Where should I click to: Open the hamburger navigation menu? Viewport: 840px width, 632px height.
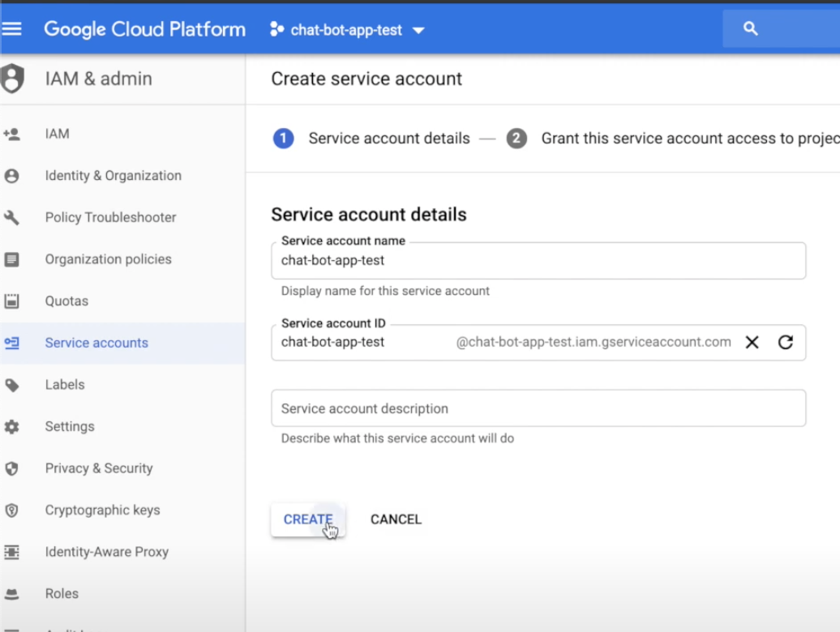[12, 29]
